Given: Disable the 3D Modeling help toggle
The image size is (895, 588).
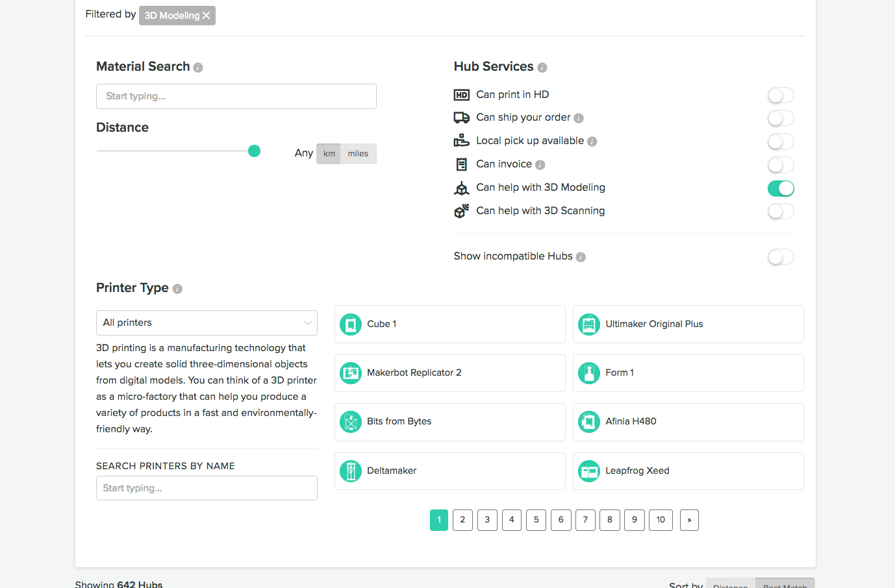Looking at the screenshot, I should click(x=780, y=188).
